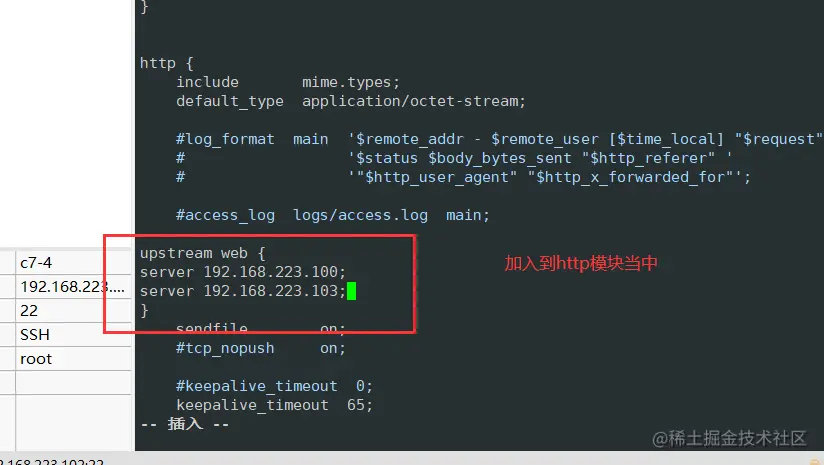
Task: Click the '#access_log logs/access.log main;' line
Action: click(x=332, y=215)
